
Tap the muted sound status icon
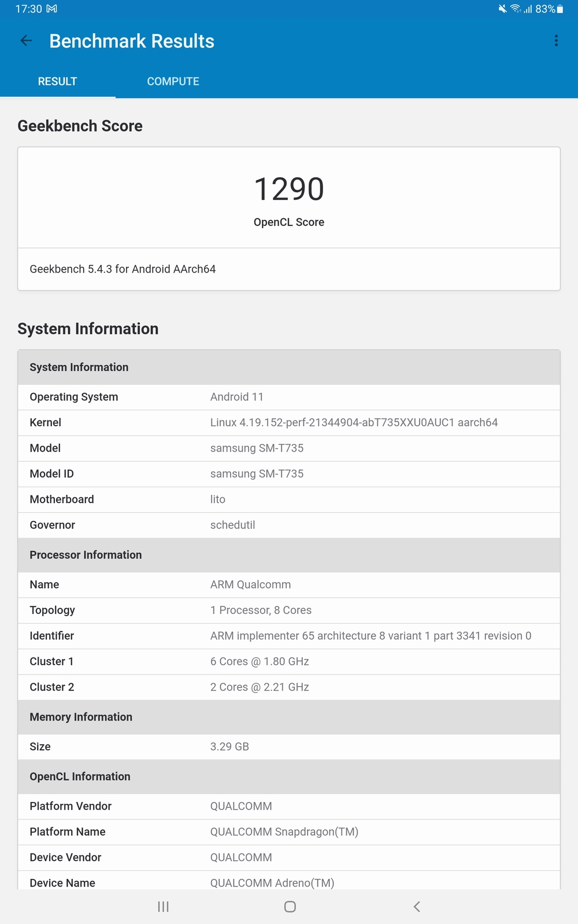502,9
